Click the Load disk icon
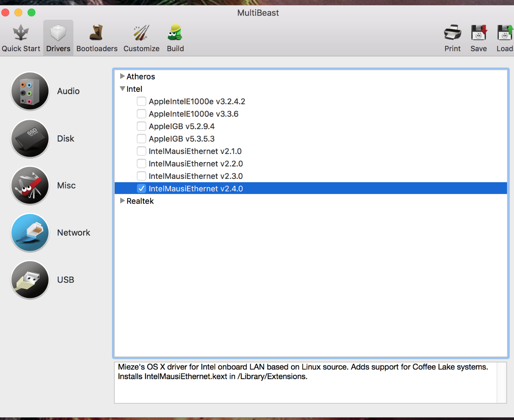 (505, 33)
